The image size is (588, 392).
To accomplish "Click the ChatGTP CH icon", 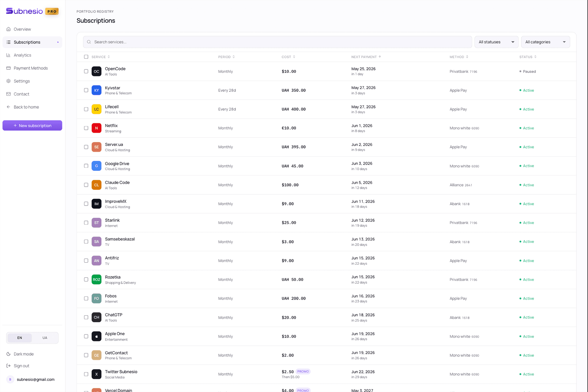I will click(x=96, y=317).
